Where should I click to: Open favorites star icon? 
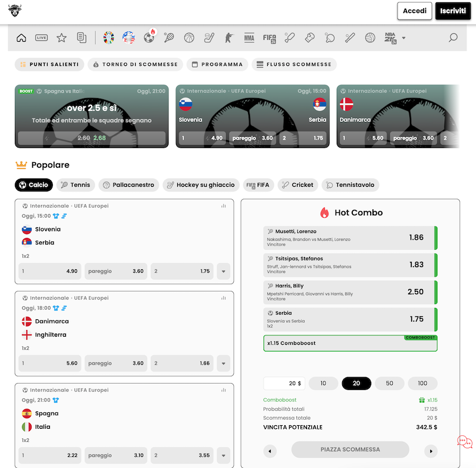point(61,38)
